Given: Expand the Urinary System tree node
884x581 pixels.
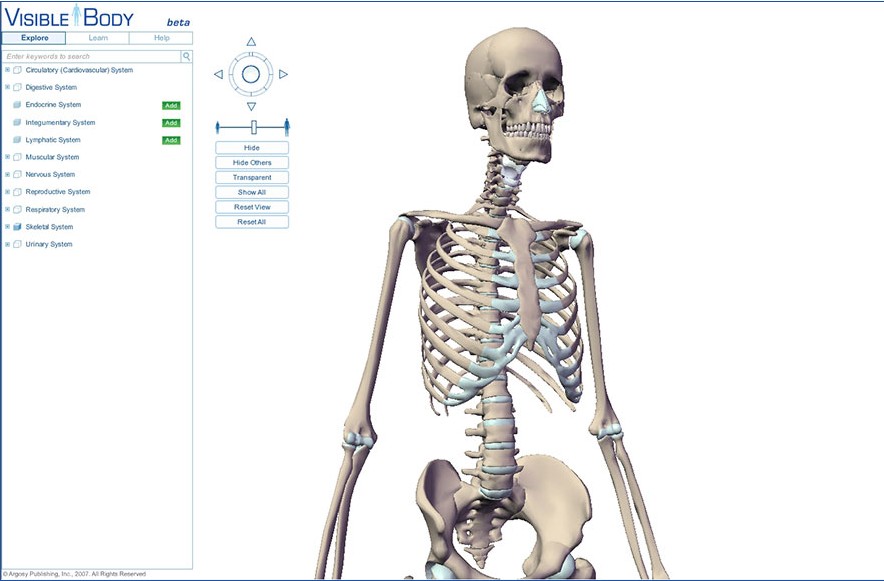Looking at the screenshot, I should click(7, 244).
